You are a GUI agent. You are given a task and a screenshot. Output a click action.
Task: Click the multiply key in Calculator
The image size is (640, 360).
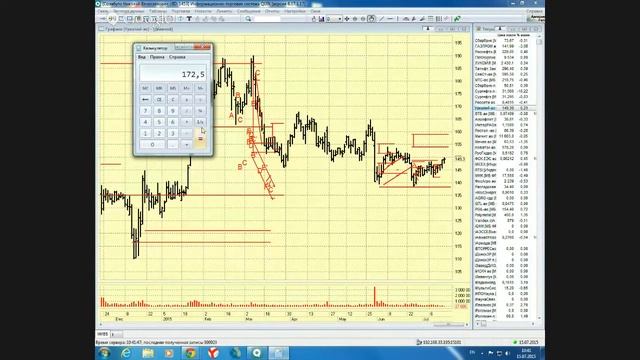pos(187,122)
